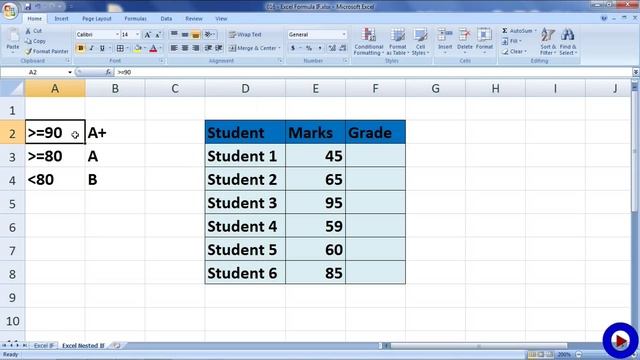Switch to the Insert ribbon tab
Screen dimensions: 640x360
click(62, 19)
